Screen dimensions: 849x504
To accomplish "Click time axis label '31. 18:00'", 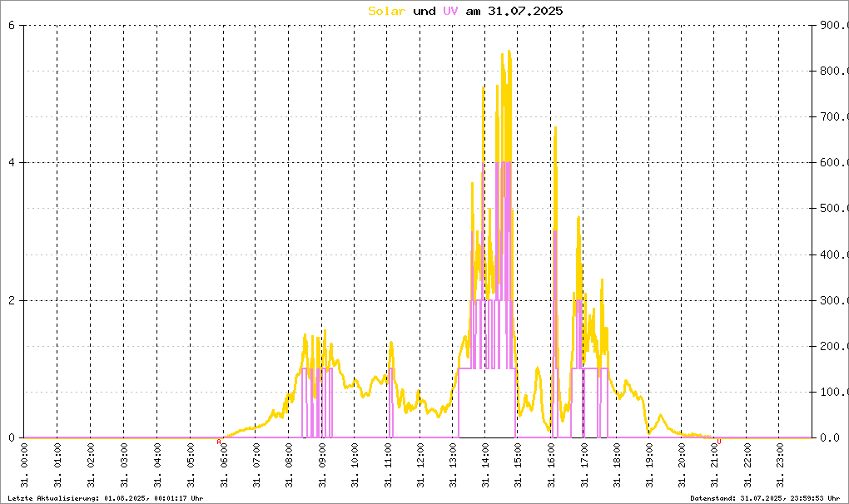I will tap(617, 466).
